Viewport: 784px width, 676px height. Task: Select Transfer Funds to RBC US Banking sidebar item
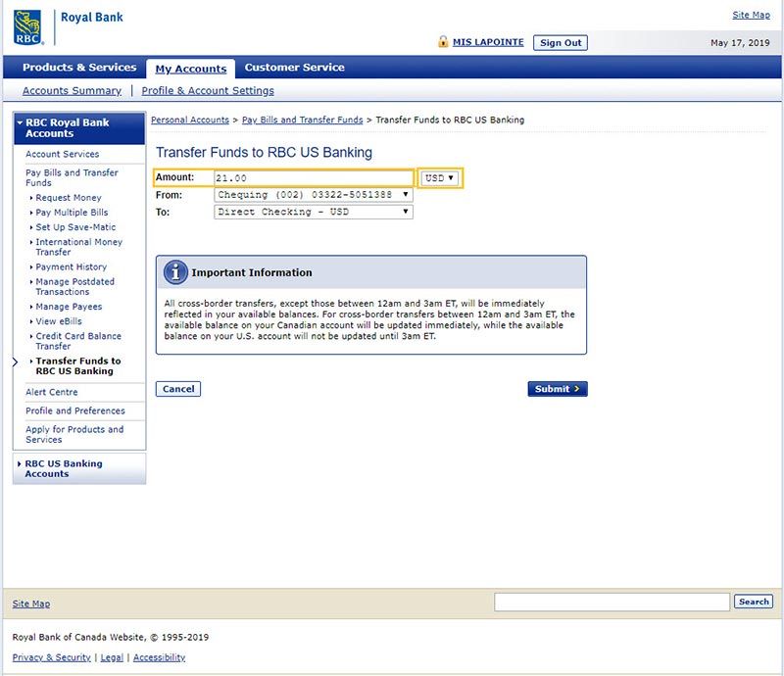click(78, 366)
